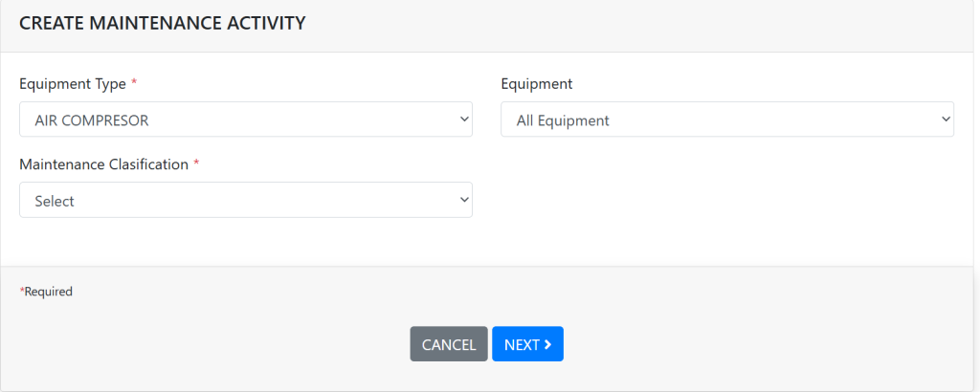
Task: Open the Maintenance Clasification dropdown
Action: coord(245,200)
